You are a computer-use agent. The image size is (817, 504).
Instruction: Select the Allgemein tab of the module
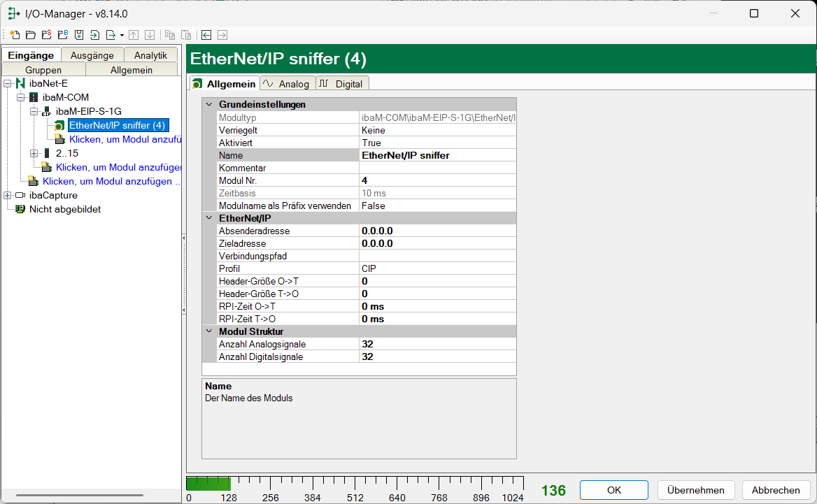(x=225, y=84)
